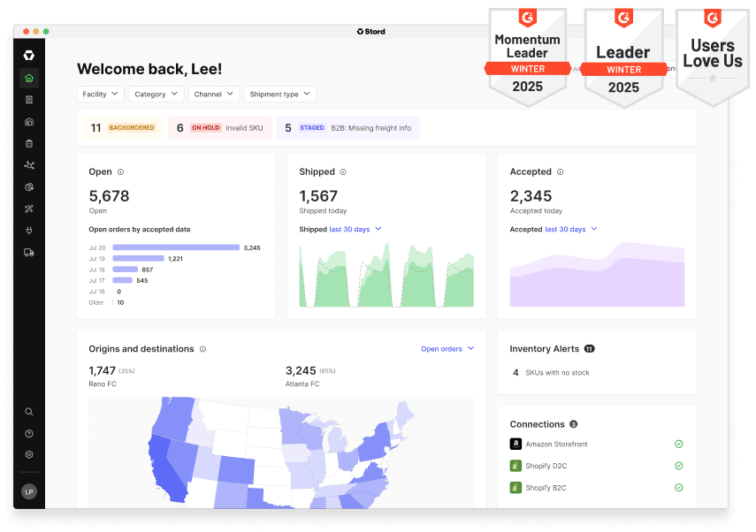Screen dimensions: 756x532
Task: Click the magic wand sidebar icon
Action: (29, 209)
